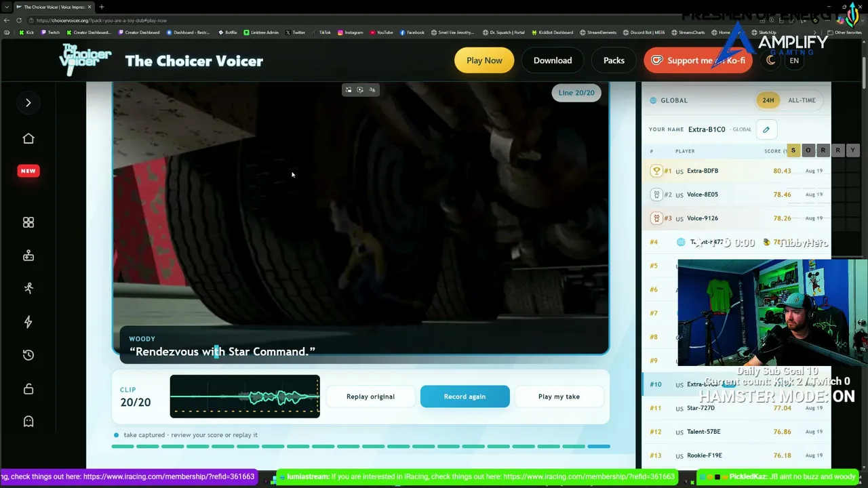Open the history clock icon in the sidebar
Screen dimensions: 868x488
pyautogui.click(x=28, y=355)
